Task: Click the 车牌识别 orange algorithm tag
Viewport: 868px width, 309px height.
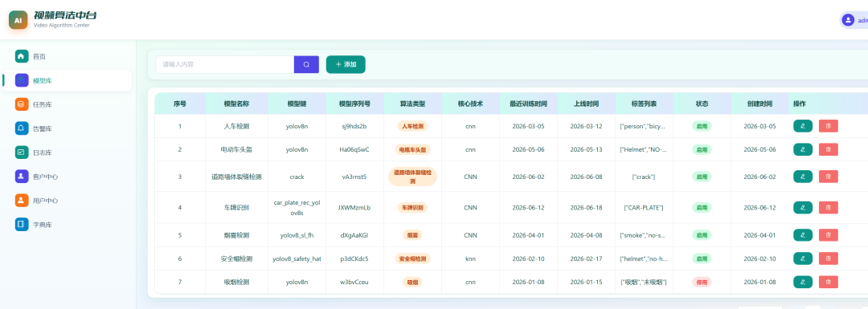Action: point(412,207)
